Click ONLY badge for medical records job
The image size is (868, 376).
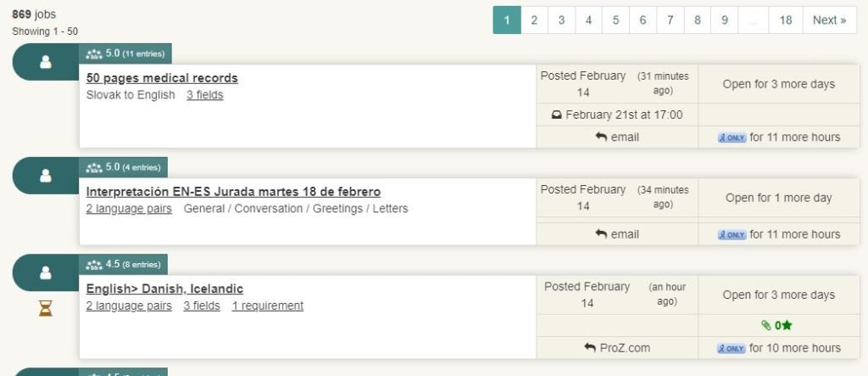coord(732,137)
